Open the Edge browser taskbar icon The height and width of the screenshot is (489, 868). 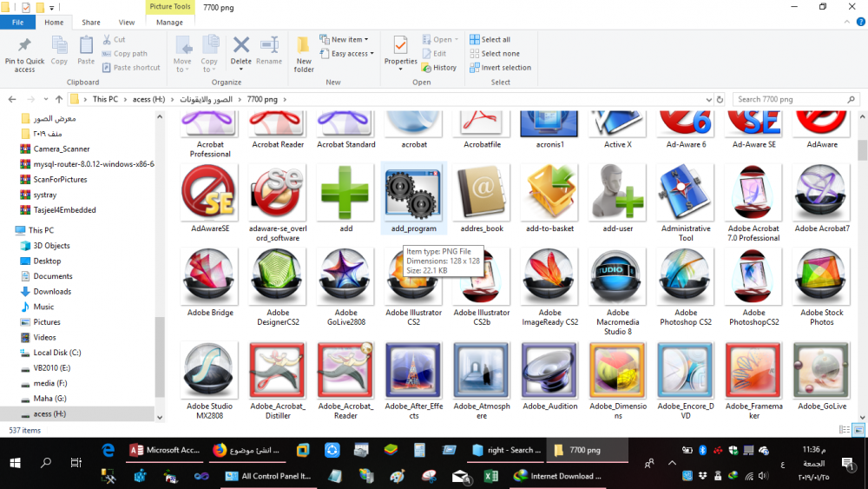(108, 450)
